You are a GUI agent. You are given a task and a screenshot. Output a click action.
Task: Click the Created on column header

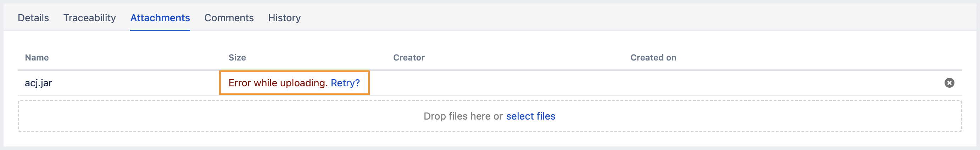(x=653, y=58)
